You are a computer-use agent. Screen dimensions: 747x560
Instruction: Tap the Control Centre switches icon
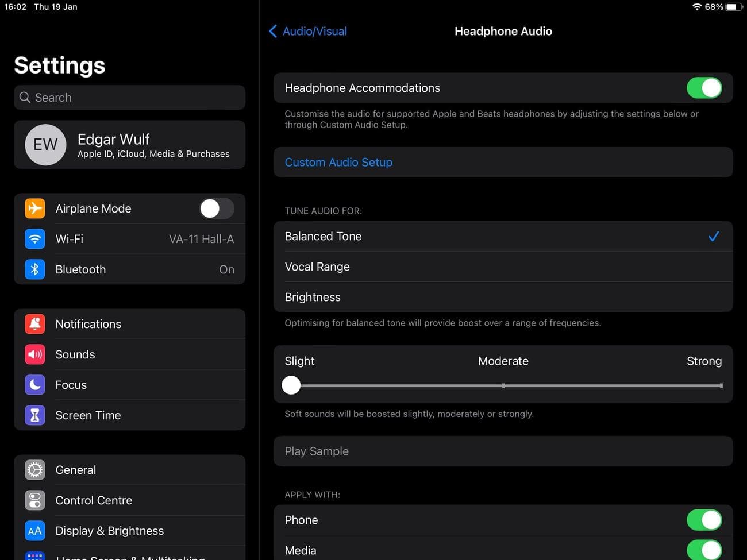tap(35, 500)
